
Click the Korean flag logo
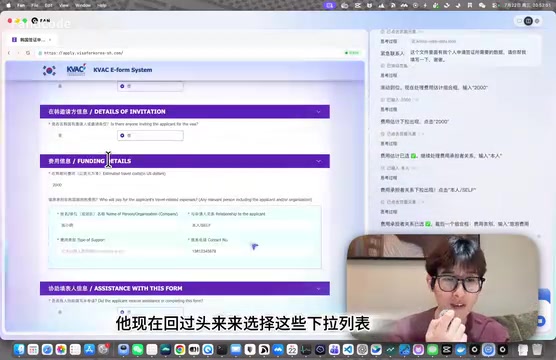(49, 70)
